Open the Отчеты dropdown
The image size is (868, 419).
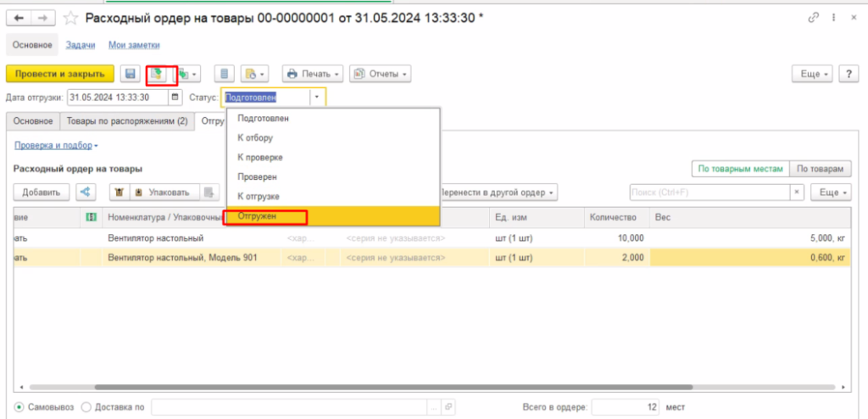pos(380,75)
